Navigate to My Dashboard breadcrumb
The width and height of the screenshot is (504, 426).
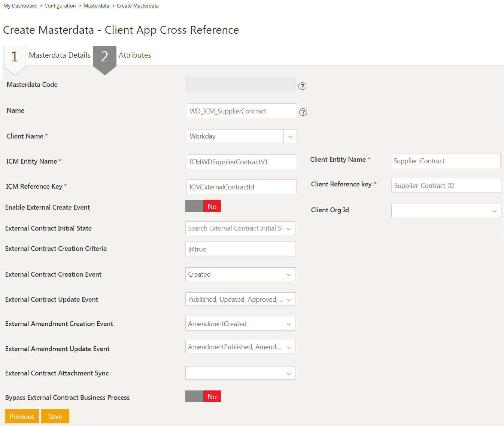pyautogui.click(x=20, y=6)
